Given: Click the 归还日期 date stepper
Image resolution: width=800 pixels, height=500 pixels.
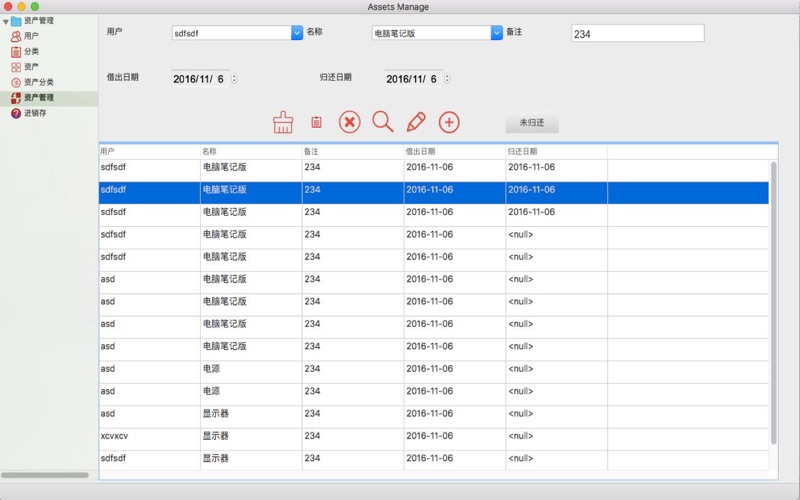Looking at the screenshot, I should point(447,79).
